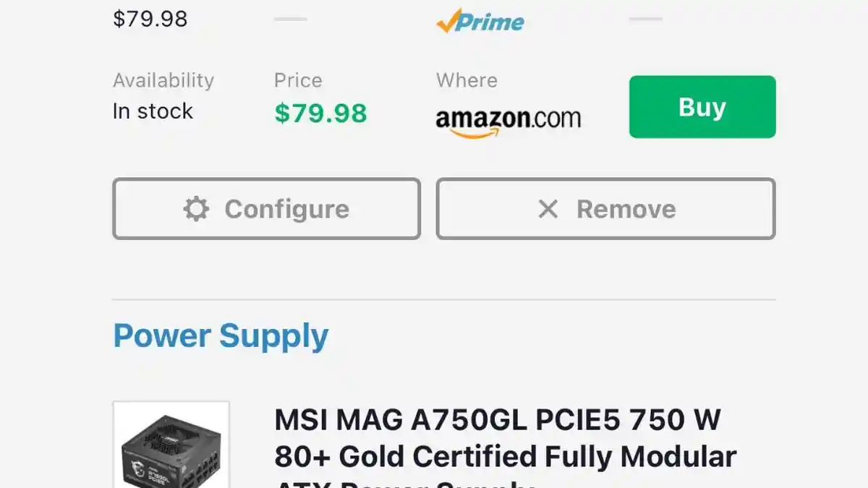
Task: Click the green $79.98 price
Action: coord(320,113)
